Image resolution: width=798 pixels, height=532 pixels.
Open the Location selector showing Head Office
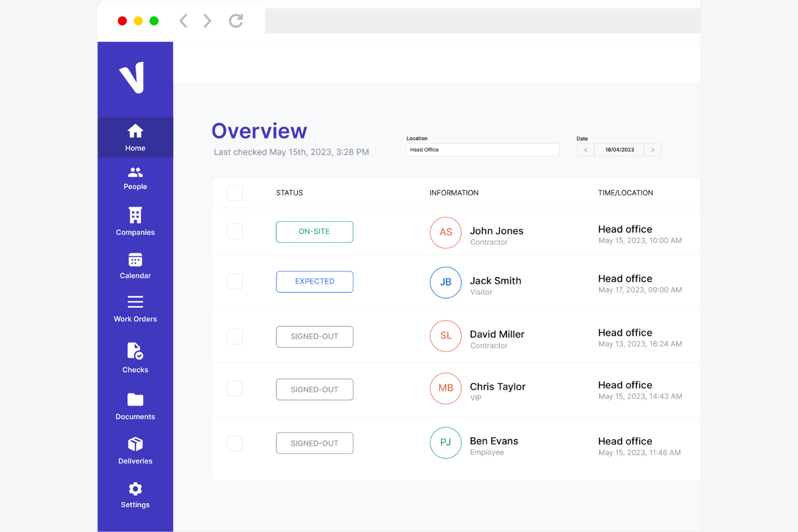[x=482, y=149]
